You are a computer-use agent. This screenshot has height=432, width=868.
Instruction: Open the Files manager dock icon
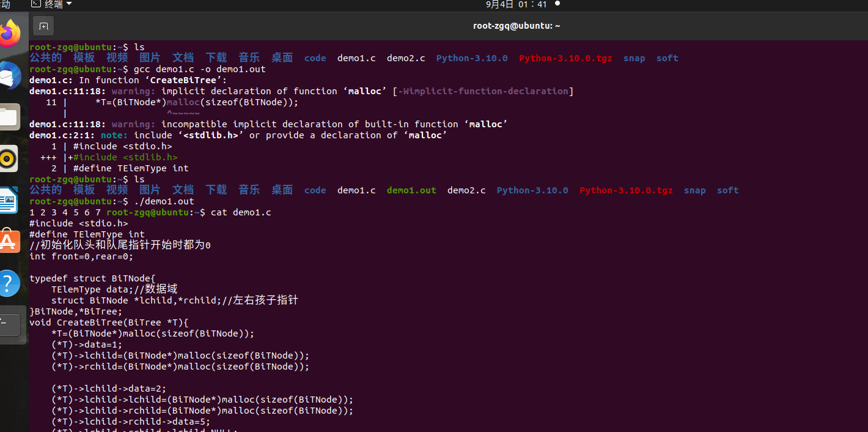pos(10,117)
